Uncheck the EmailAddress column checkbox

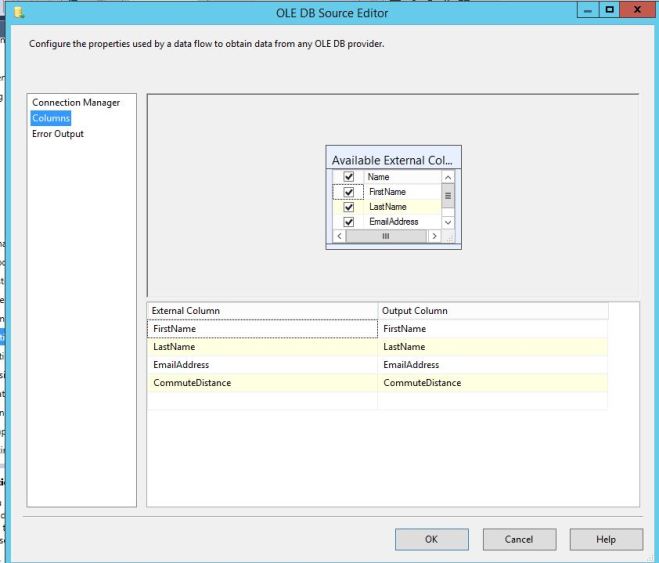[349, 222]
